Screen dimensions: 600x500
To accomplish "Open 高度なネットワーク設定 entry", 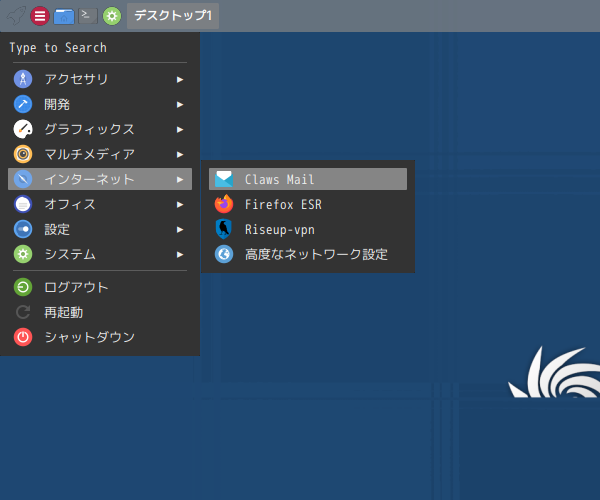I will coord(308,254).
